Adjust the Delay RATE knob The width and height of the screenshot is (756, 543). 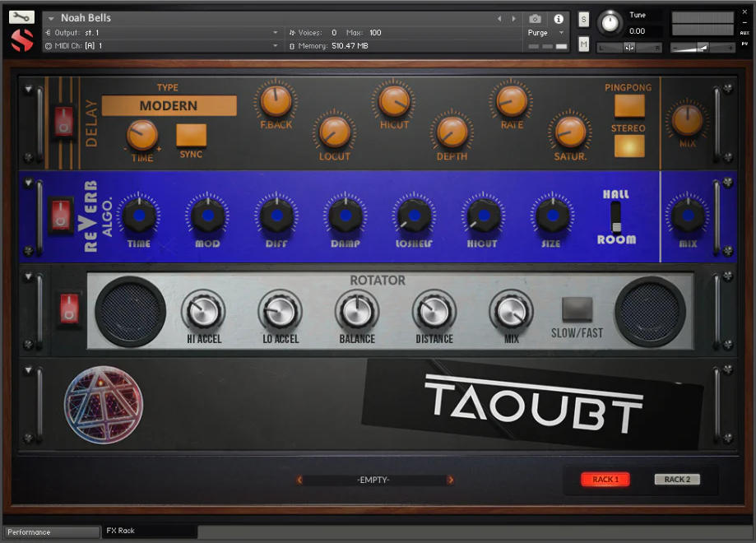click(x=512, y=101)
